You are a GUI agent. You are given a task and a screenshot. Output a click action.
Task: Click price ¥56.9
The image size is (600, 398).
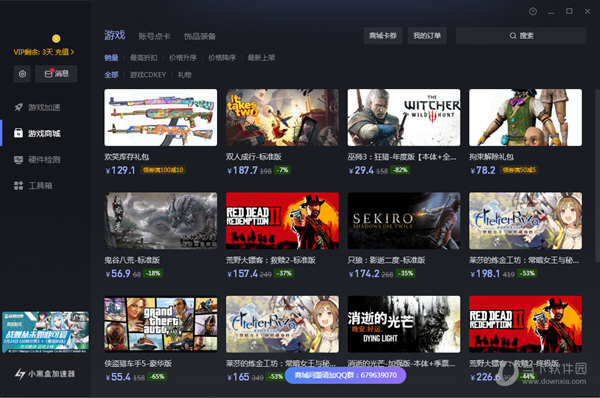[118, 274]
